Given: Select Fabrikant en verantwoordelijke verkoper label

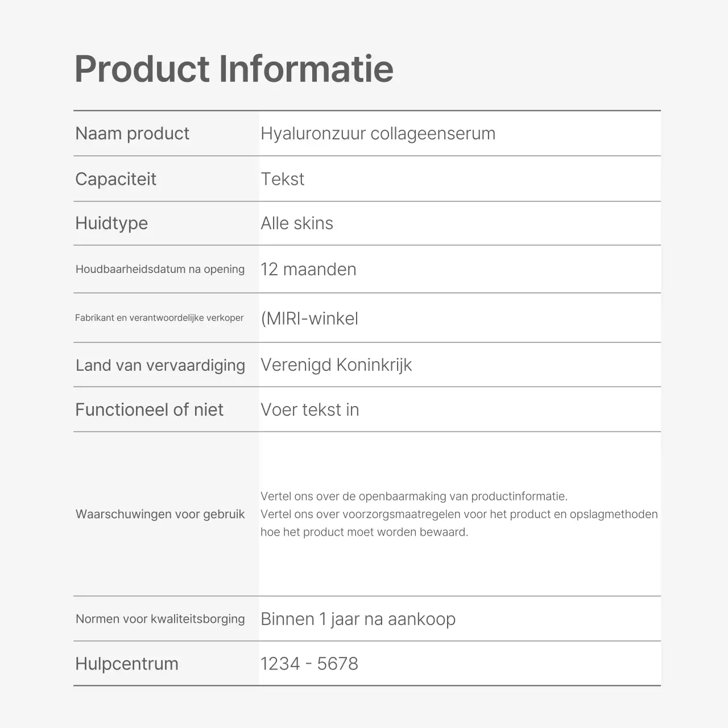Looking at the screenshot, I should click(x=159, y=318).
